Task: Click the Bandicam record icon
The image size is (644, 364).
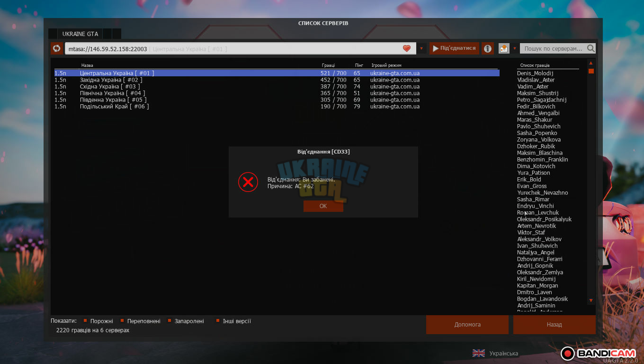Action: click(x=568, y=353)
